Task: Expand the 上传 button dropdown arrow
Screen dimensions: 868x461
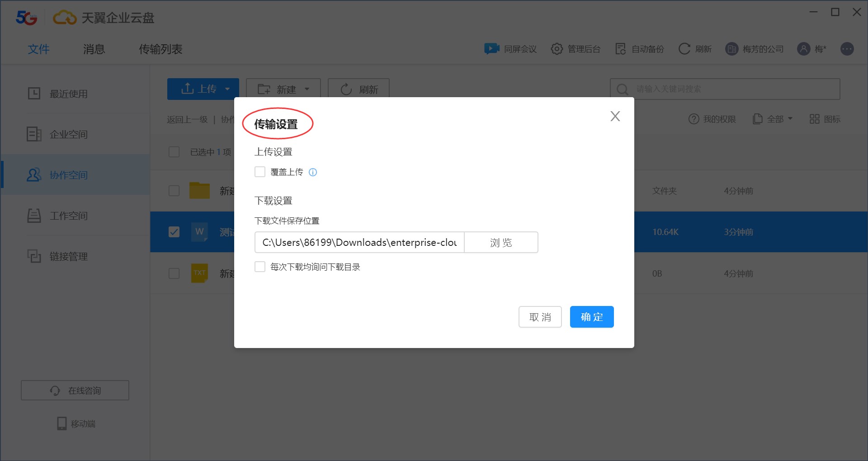Action: point(228,89)
